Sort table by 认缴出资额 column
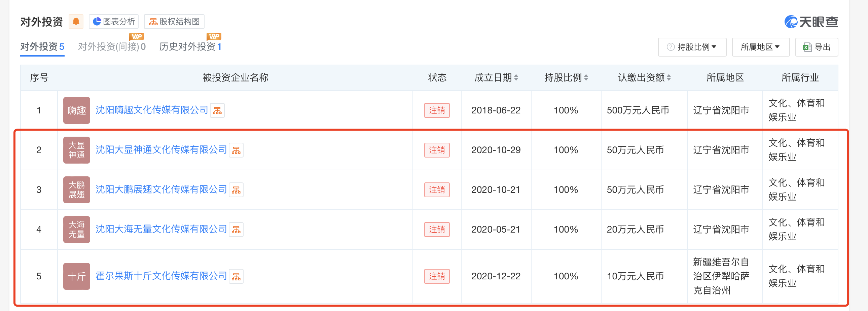Viewport: 868px width, 311px height. tap(644, 78)
